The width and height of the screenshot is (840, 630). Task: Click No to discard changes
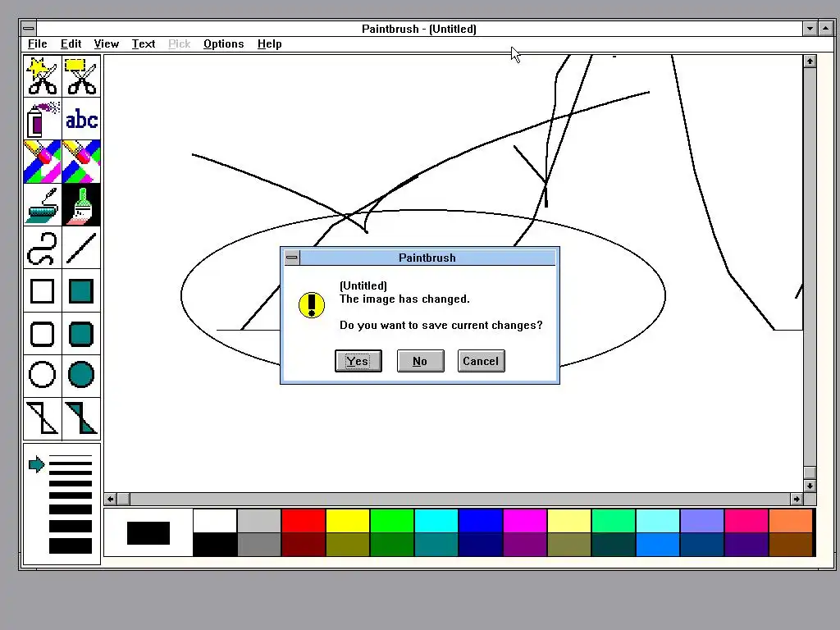coord(421,361)
